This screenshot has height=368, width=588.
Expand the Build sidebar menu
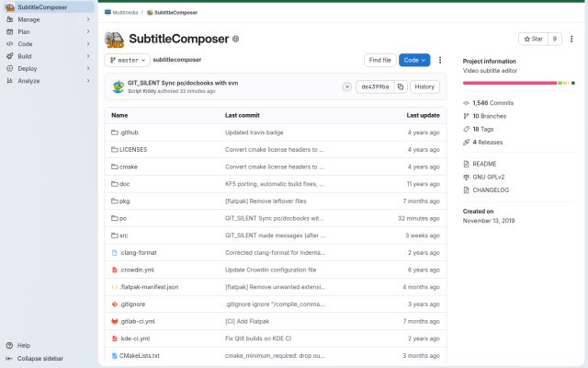[48, 56]
